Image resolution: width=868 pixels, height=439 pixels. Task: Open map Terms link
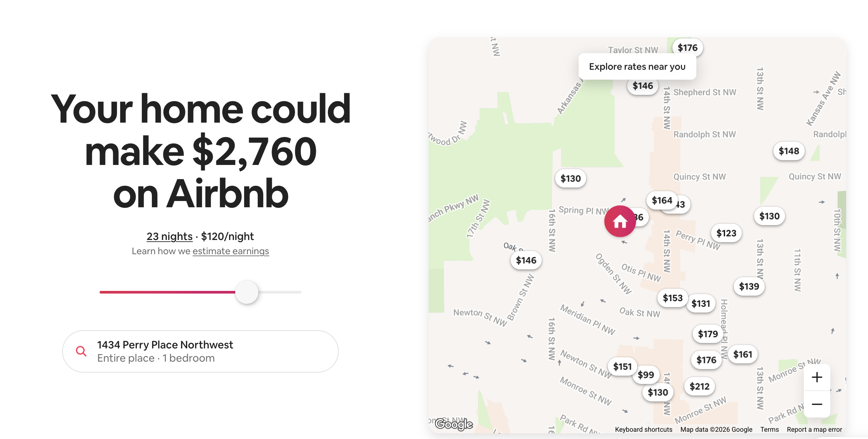[770, 429]
